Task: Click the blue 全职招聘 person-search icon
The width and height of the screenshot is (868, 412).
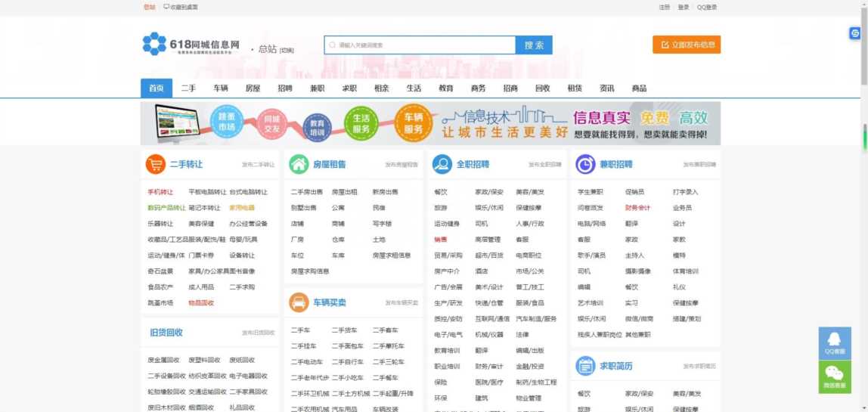Action: [442, 164]
